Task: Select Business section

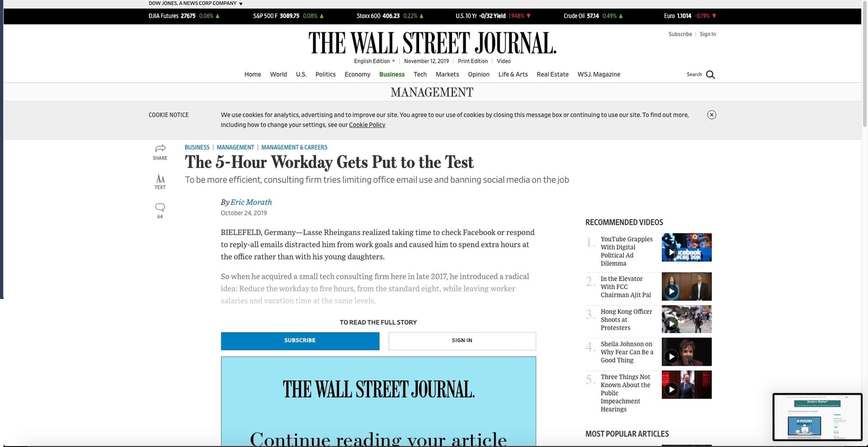Action: point(392,75)
